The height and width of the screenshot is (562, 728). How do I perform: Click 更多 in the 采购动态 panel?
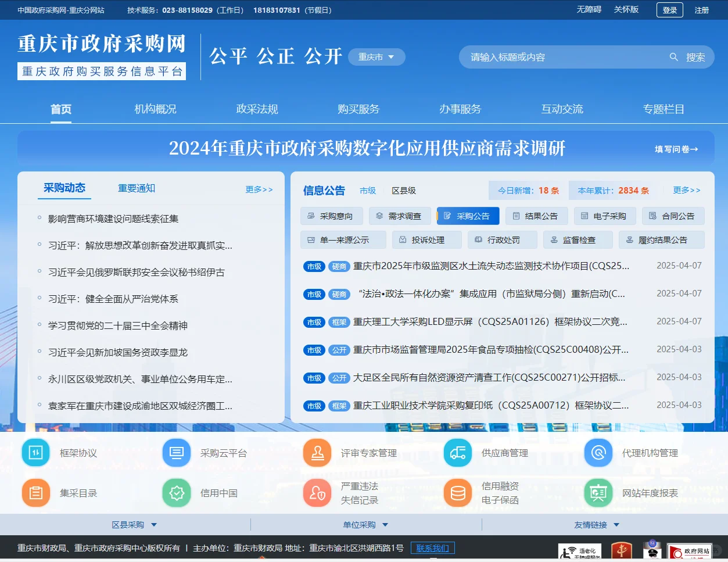259,189
